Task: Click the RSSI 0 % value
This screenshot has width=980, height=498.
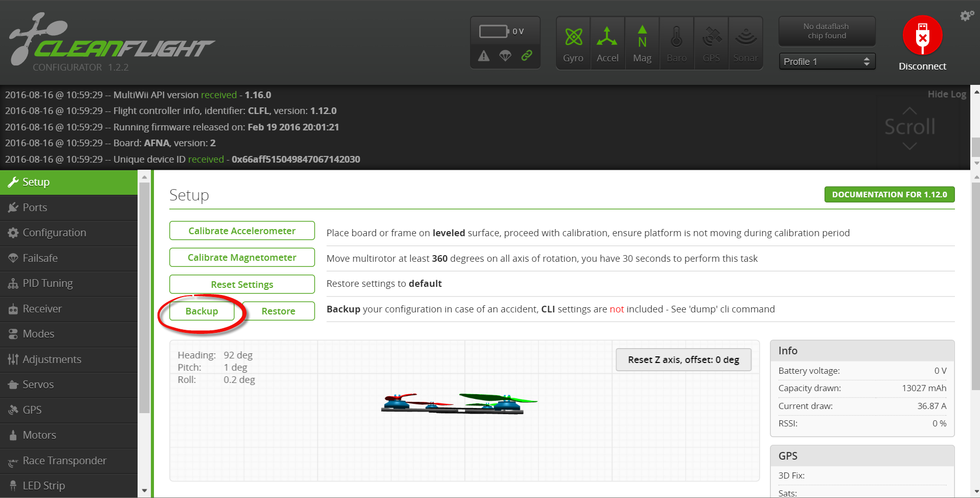Action: click(939, 423)
